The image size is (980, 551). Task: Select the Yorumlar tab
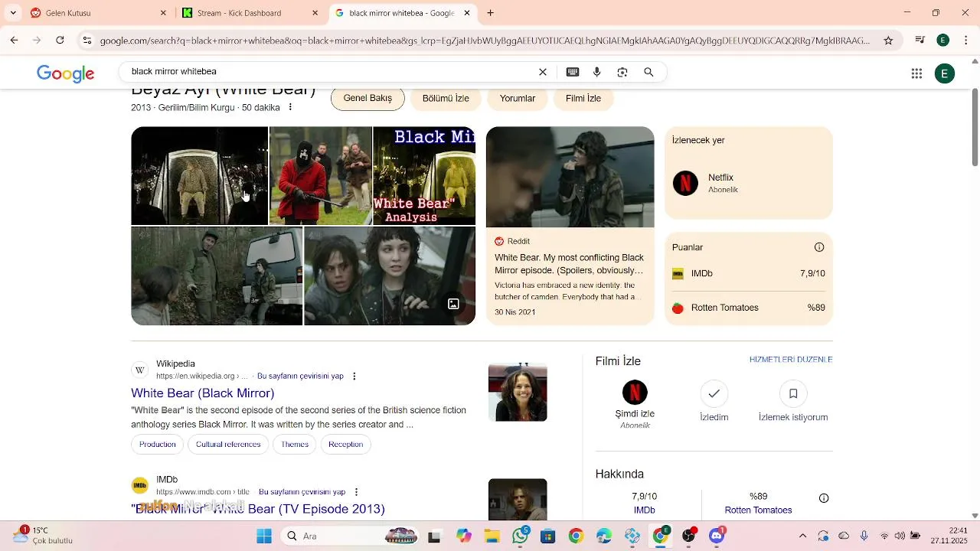(518, 99)
